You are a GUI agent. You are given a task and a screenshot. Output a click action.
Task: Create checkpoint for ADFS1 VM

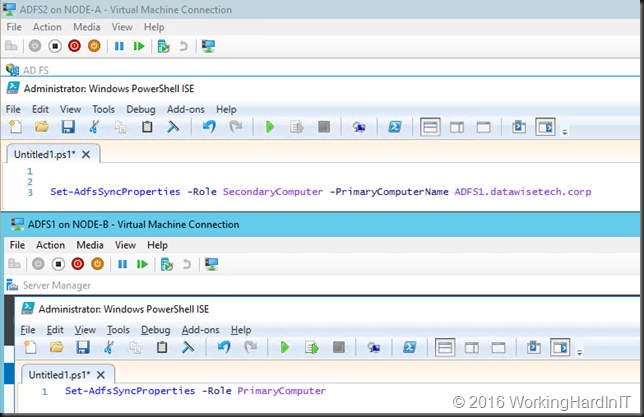click(x=167, y=264)
